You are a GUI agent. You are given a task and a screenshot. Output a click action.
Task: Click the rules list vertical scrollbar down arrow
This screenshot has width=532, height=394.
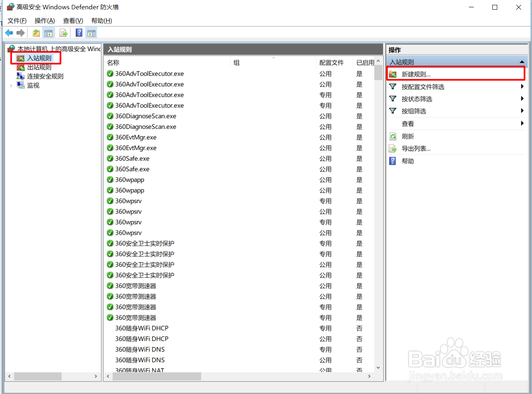coord(378,368)
